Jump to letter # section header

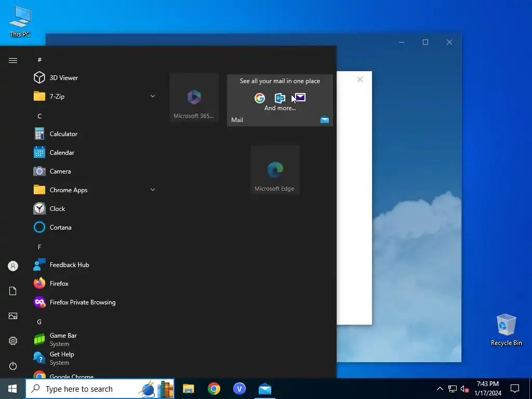click(39, 60)
